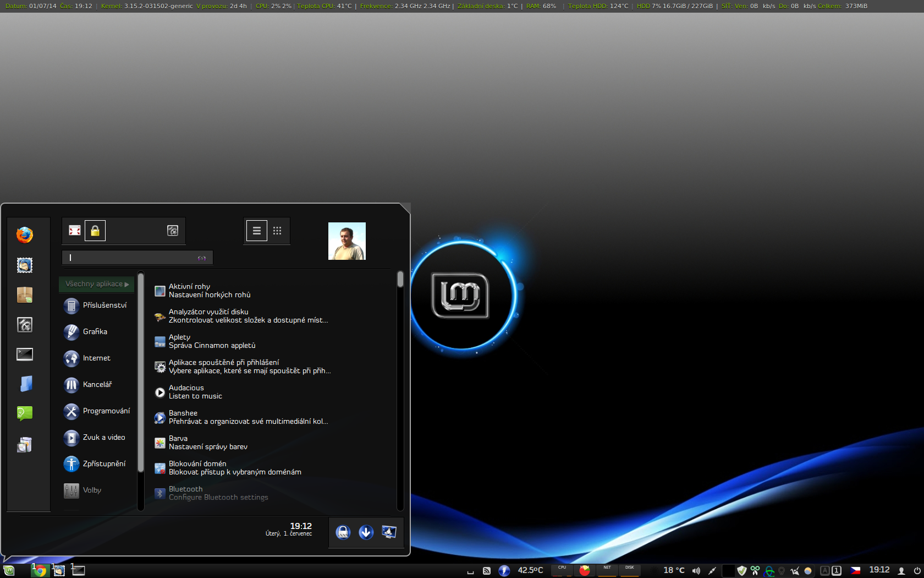
Task: Open the Programování category
Action: [x=97, y=411]
